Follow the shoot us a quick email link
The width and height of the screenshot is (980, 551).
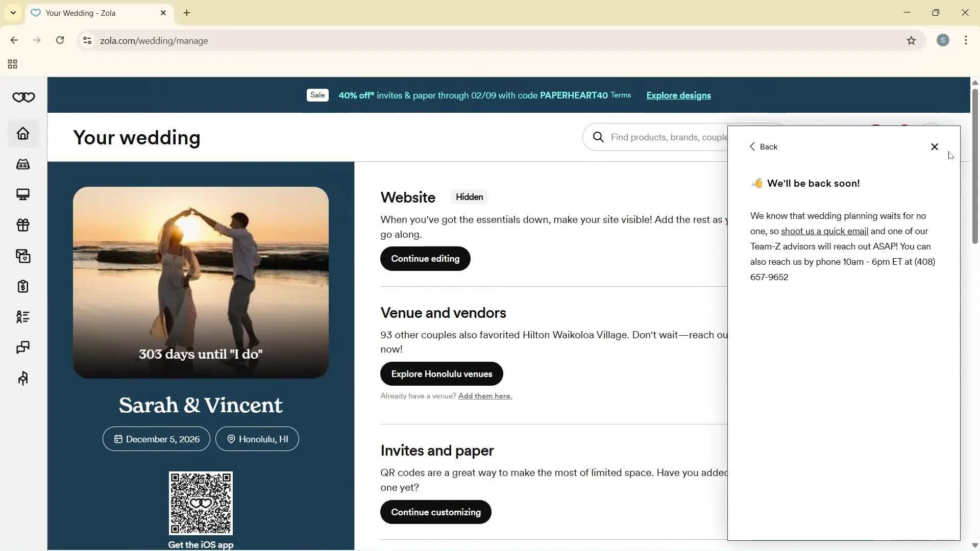[824, 231]
